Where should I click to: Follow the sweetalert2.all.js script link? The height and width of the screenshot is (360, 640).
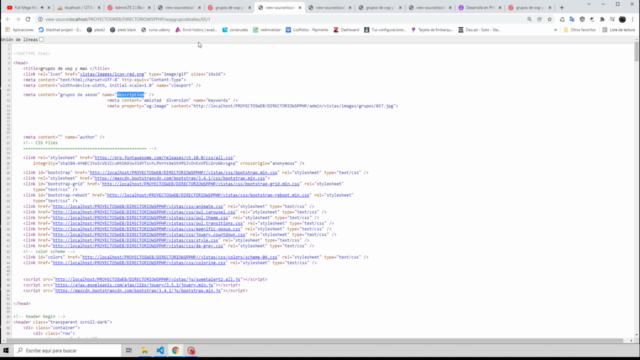pyautogui.click(x=147, y=280)
